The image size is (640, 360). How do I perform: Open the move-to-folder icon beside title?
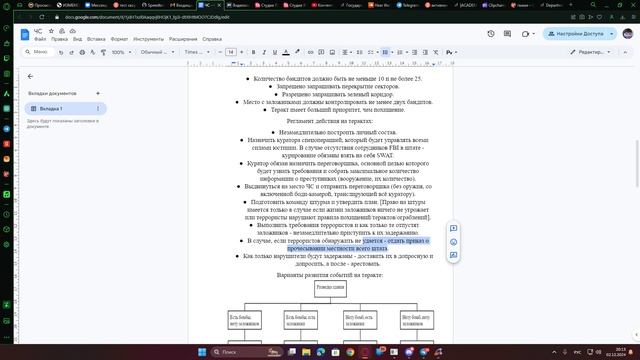point(62,31)
